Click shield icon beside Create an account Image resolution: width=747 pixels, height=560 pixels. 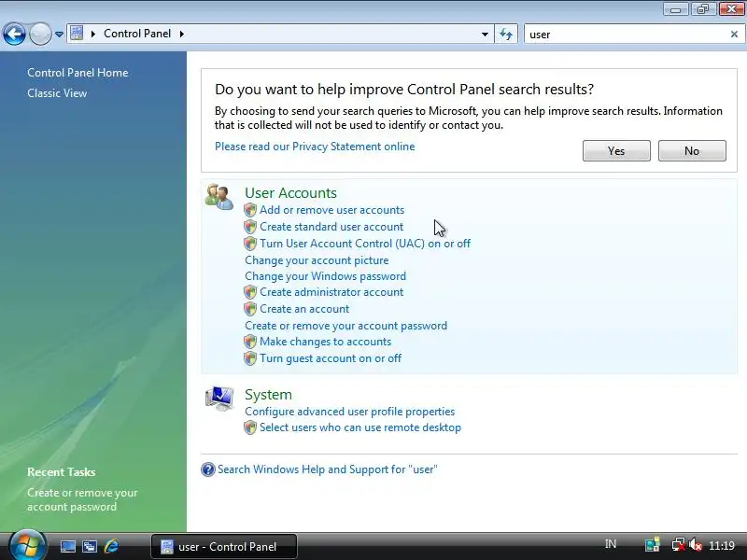[250, 309]
